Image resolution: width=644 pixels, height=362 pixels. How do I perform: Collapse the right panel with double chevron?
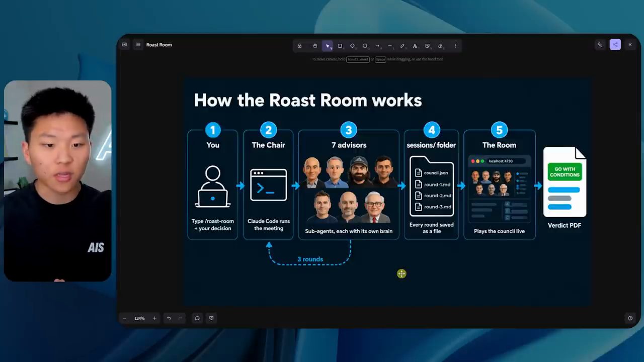tap(630, 45)
